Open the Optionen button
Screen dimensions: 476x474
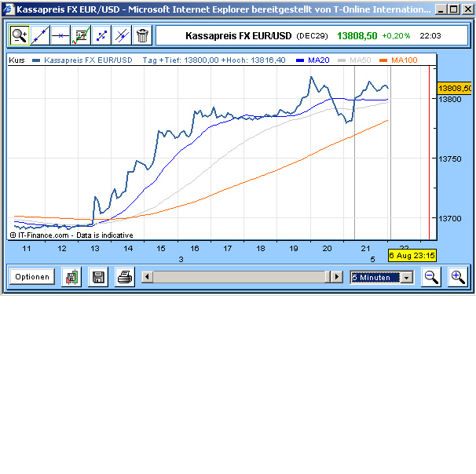[x=32, y=276]
